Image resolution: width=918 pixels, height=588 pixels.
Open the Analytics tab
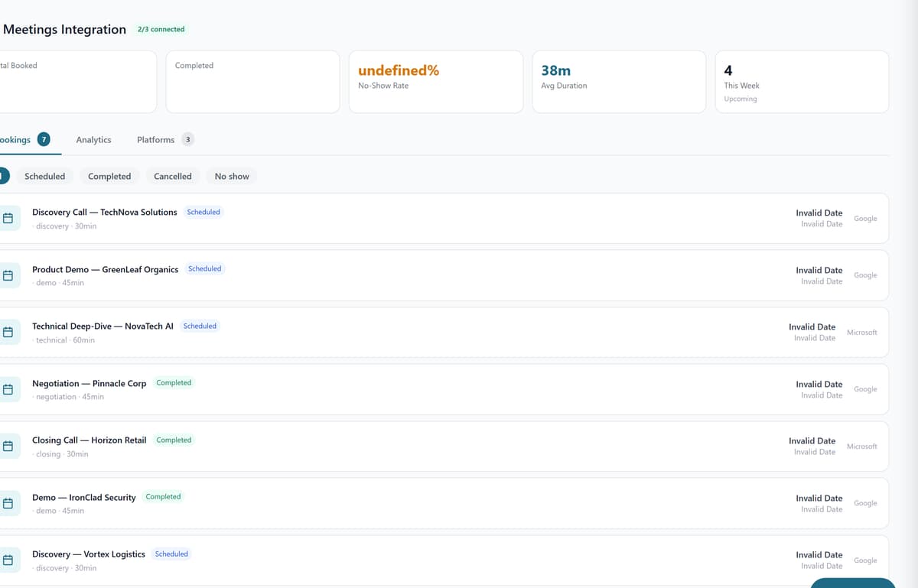pyautogui.click(x=93, y=140)
